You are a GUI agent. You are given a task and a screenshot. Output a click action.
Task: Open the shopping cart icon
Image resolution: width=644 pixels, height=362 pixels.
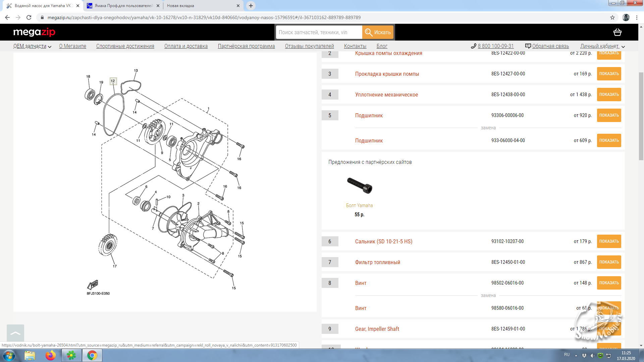pyautogui.click(x=617, y=32)
